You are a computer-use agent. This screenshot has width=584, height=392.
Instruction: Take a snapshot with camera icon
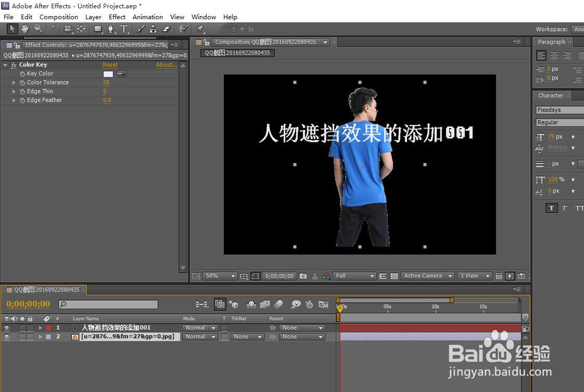[x=303, y=276]
